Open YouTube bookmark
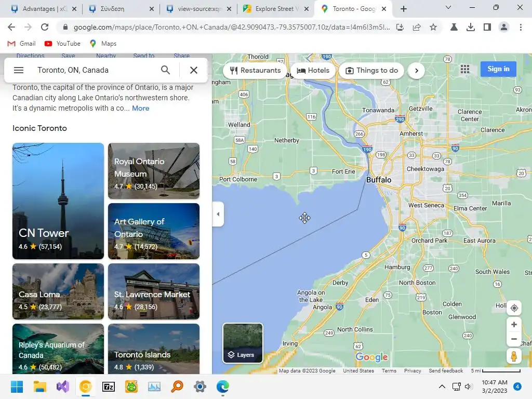The height and width of the screenshot is (399, 532). tap(62, 44)
